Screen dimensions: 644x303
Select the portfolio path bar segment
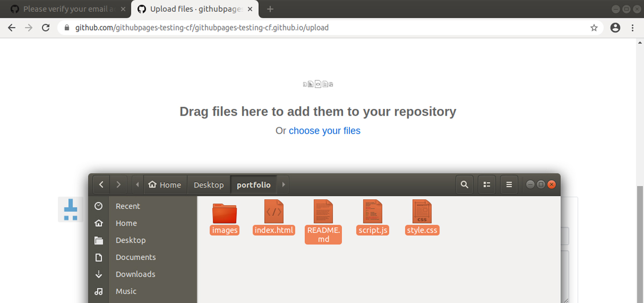click(254, 185)
